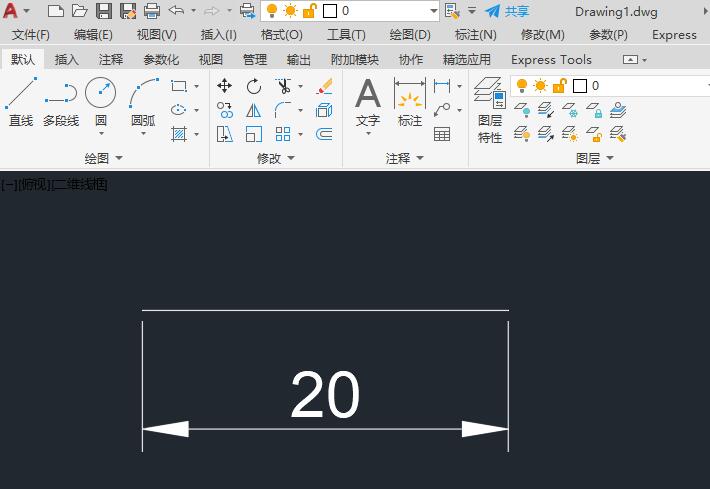This screenshot has width=710, height=489.
Task: Insert a table in annotation panel
Action: pos(442,134)
